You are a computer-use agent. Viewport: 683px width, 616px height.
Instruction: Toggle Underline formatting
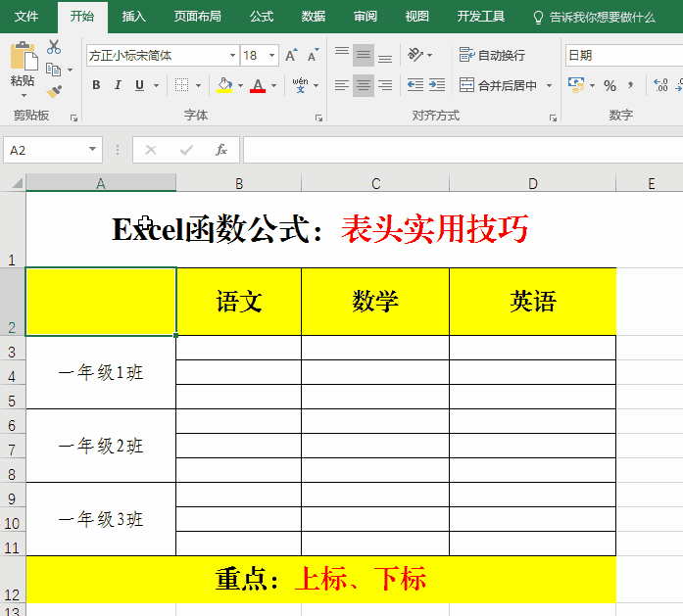point(139,85)
